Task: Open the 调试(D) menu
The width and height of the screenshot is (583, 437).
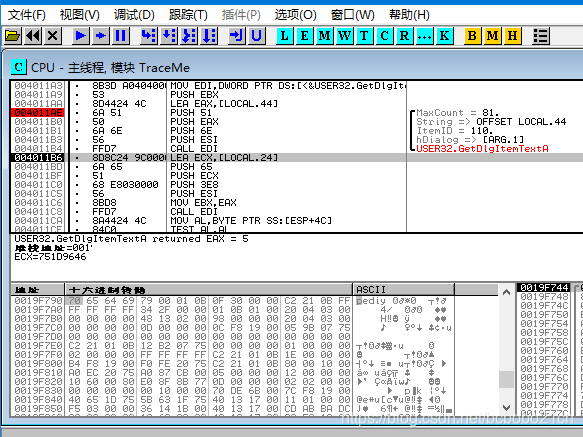Action: click(x=134, y=15)
